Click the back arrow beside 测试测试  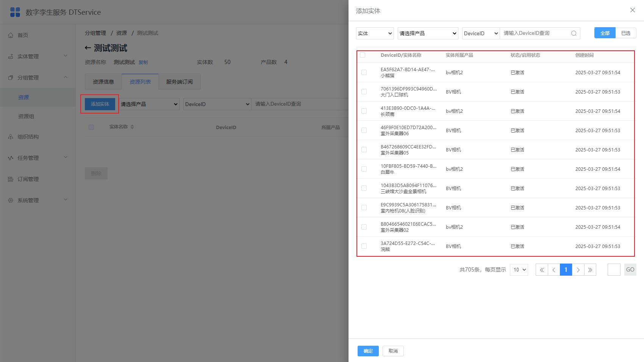(x=88, y=48)
